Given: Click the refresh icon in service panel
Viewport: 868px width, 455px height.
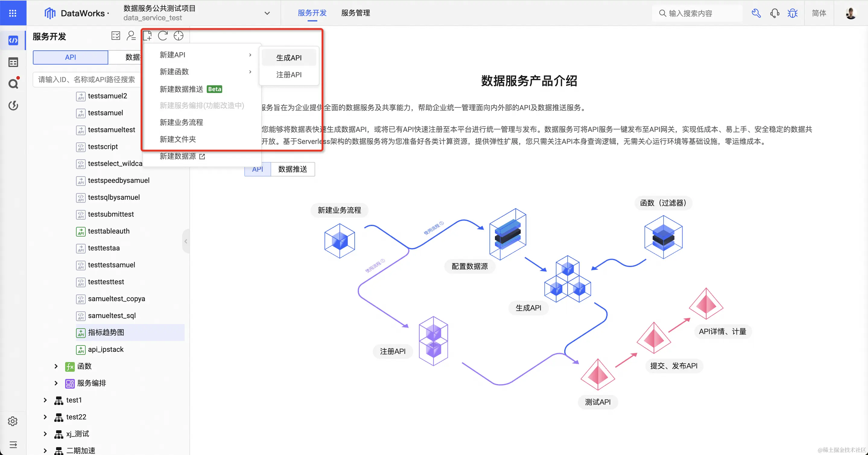Looking at the screenshot, I should pyautogui.click(x=163, y=36).
